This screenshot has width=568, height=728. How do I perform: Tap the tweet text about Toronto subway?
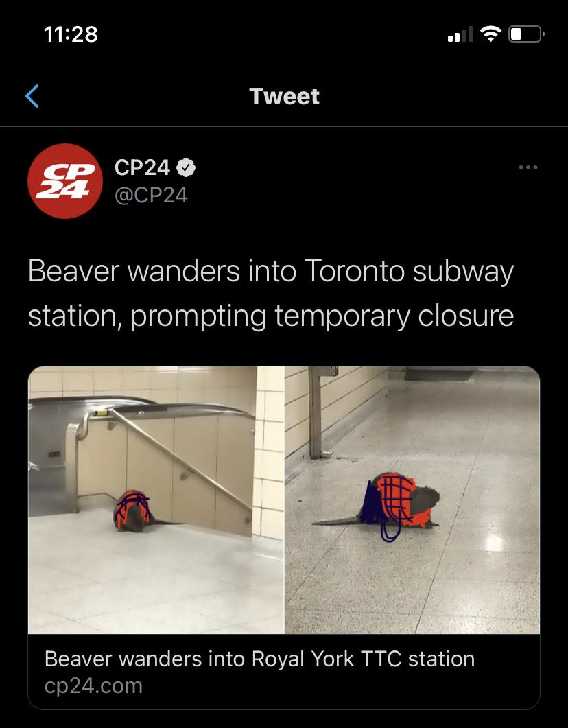tap(271, 293)
